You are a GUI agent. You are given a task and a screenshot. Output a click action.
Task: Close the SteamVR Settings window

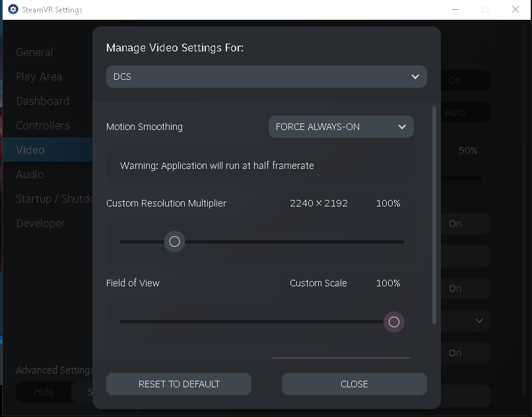[515, 9]
